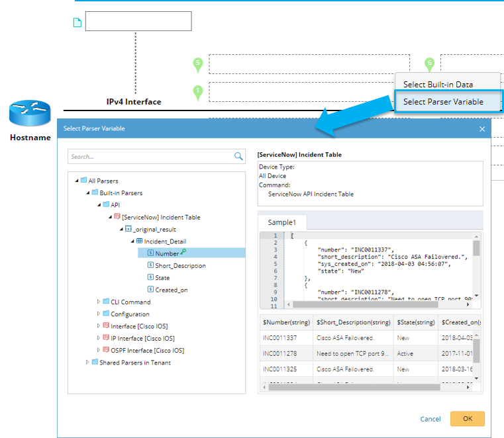Click the Built-in Parsers folder icon
Screen dimensions: 504x438
point(95,193)
